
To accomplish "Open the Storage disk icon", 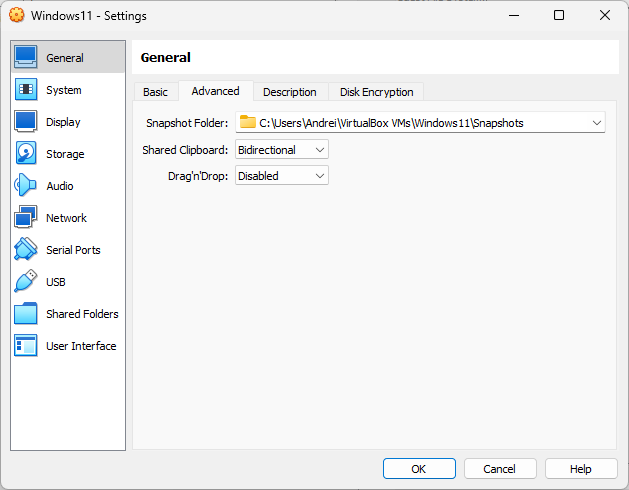I will coord(26,153).
